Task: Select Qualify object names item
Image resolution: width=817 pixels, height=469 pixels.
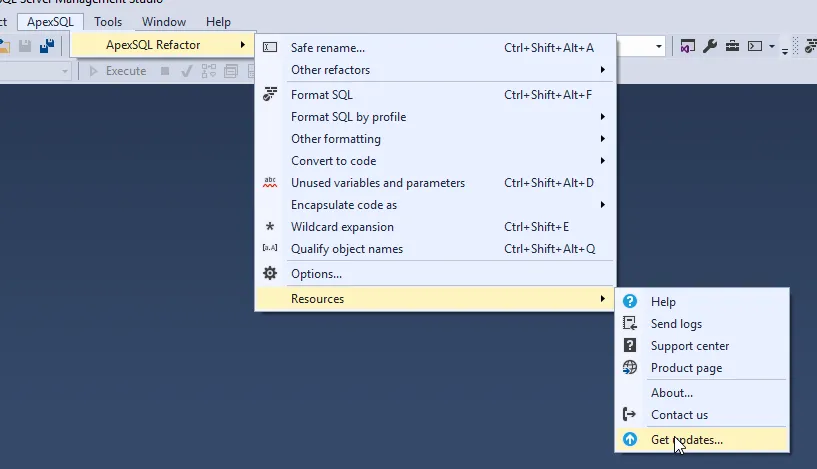Action: pos(435,249)
